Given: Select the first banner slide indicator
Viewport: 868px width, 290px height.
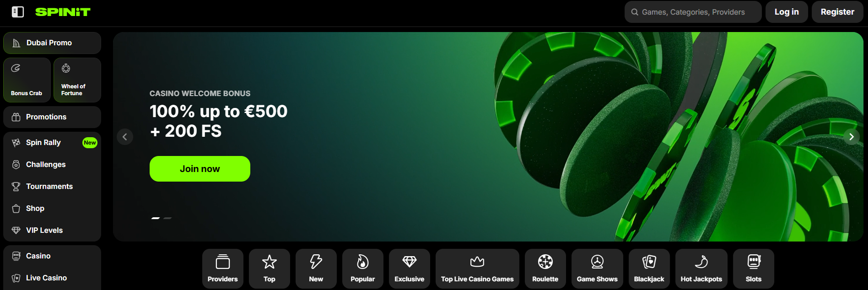Looking at the screenshot, I should (x=156, y=218).
